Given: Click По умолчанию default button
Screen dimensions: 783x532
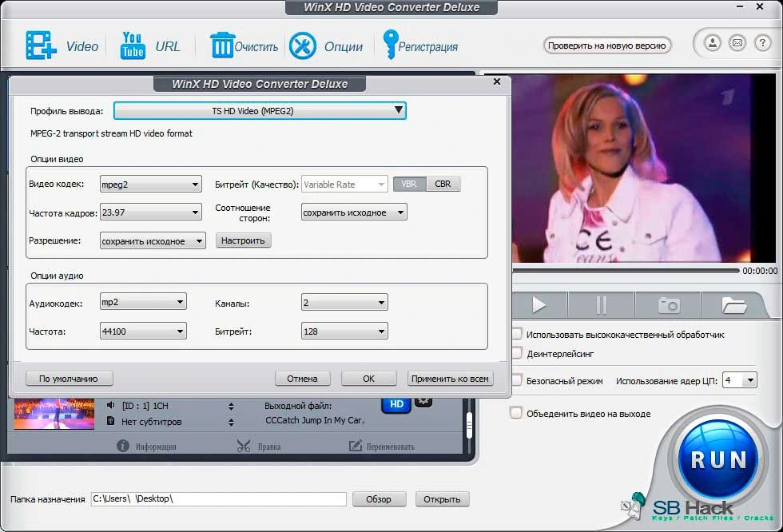Looking at the screenshot, I should click(69, 379).
